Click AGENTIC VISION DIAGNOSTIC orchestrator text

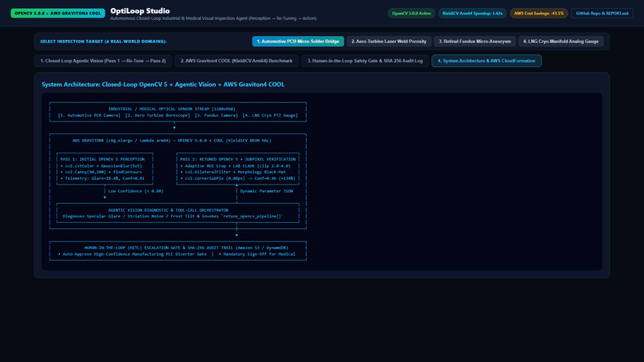click(x=168, y=210)
